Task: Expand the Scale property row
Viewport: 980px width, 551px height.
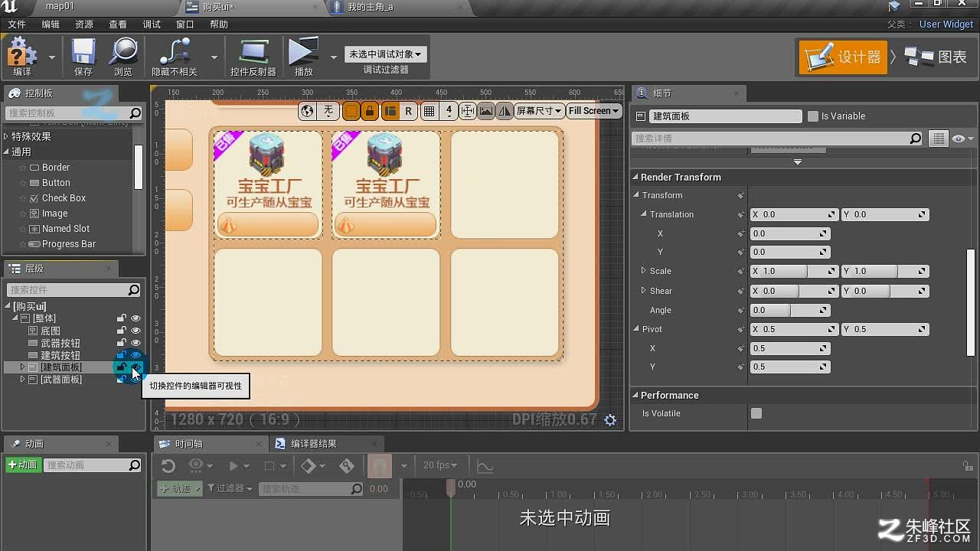Action: 644,271
